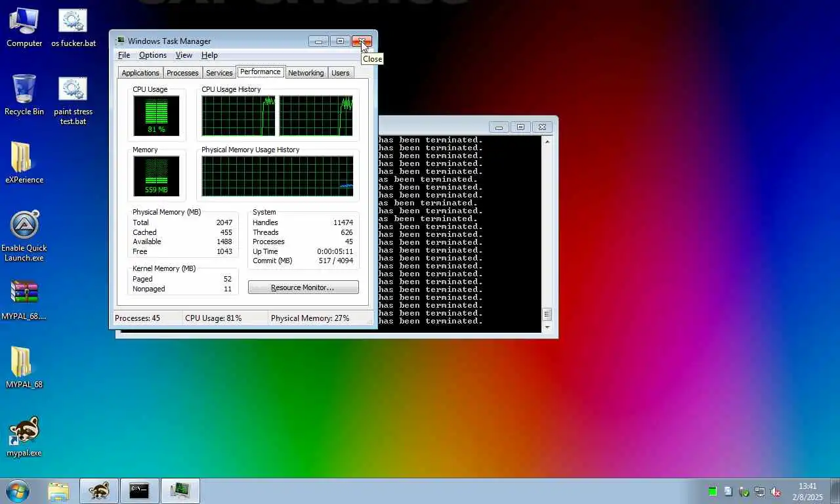
Task: Select the MYPAL_68 folder icon
Action: coord(24,367)
